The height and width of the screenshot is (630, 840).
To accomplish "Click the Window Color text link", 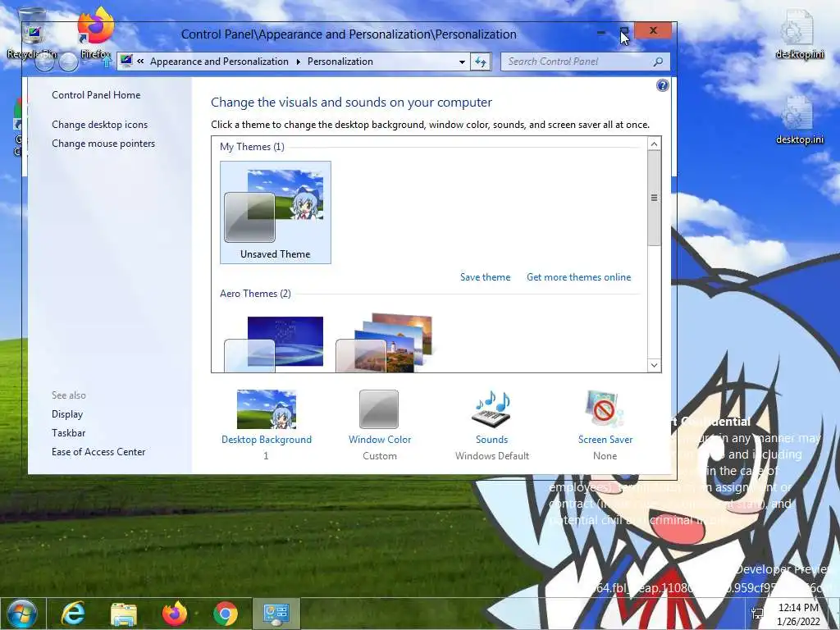I will point(380,440).
